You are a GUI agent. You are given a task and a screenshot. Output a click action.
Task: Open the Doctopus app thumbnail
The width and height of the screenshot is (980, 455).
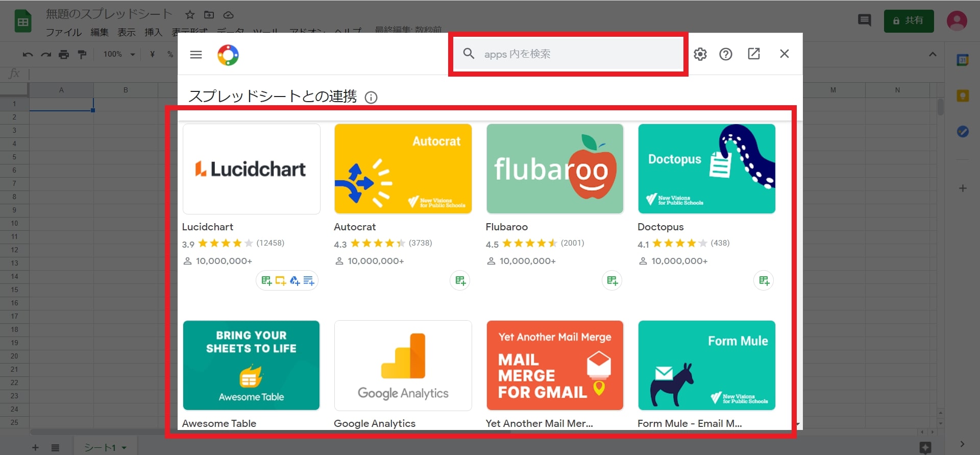[707, 169]
